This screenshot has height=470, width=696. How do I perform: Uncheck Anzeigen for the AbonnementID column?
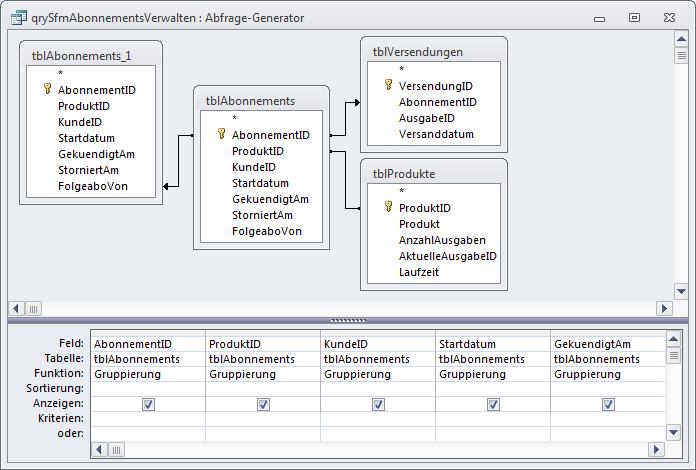pyautogui.click(x=148, y=404)
